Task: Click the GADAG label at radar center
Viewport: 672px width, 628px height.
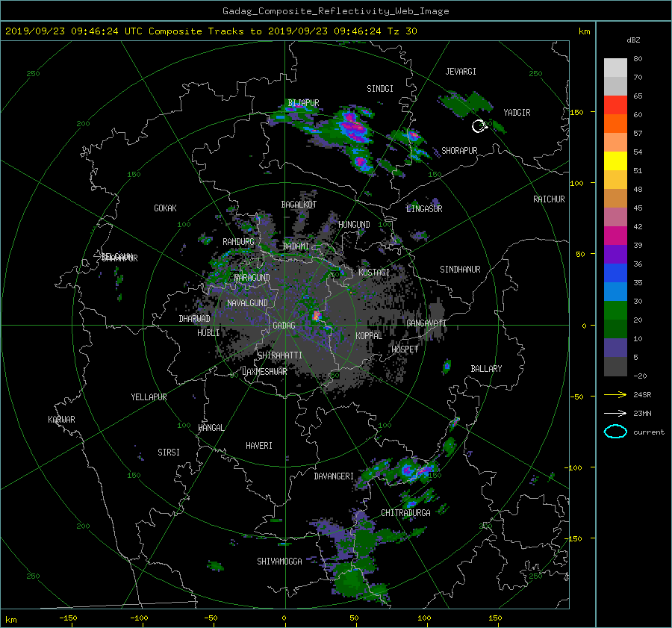Action: tap(284, 326)
